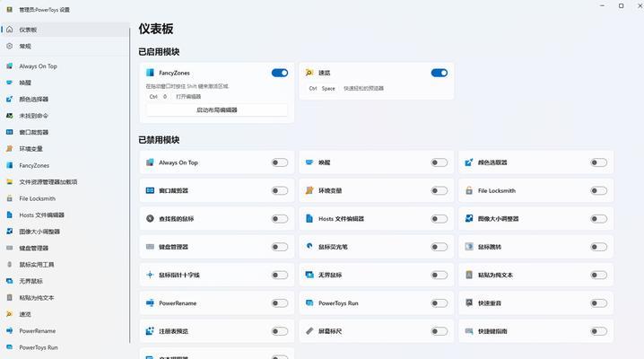Click the 打开编辑器 shortcut text in FancyZones card
The image size is (644, 359).
pyautogui.click(x=188, y=97)
